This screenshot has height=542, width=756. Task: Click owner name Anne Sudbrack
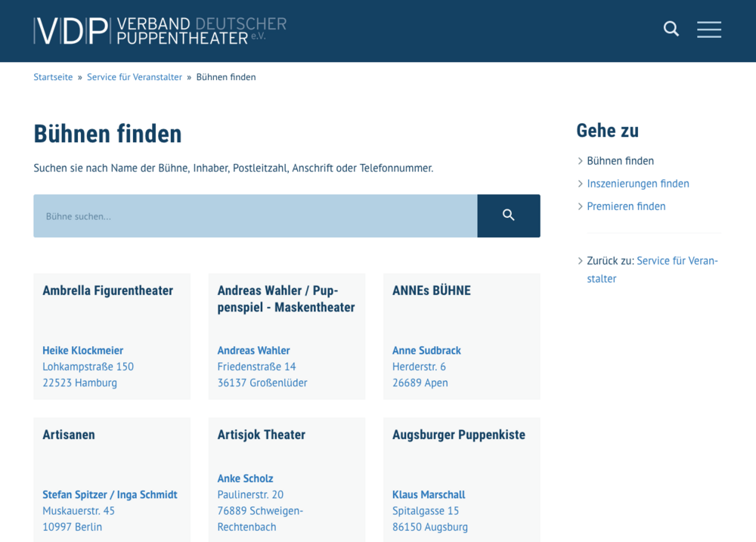coord(426,351)
